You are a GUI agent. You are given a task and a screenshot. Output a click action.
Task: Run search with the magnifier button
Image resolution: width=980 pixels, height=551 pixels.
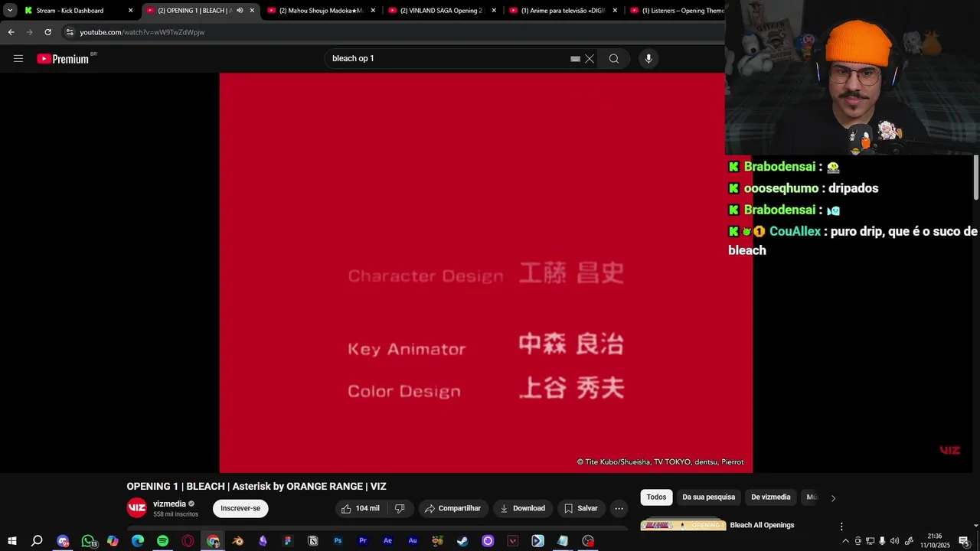coord(614,59)
